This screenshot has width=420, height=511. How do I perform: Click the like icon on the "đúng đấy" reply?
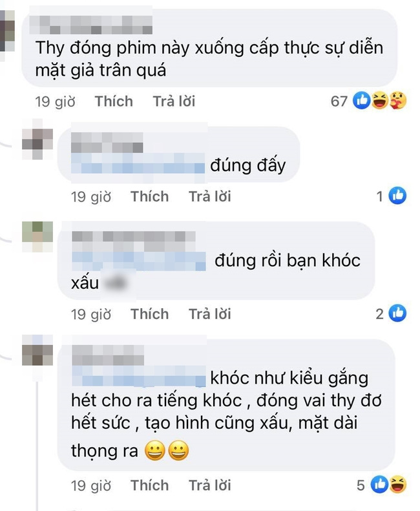[x=398, y=196]
